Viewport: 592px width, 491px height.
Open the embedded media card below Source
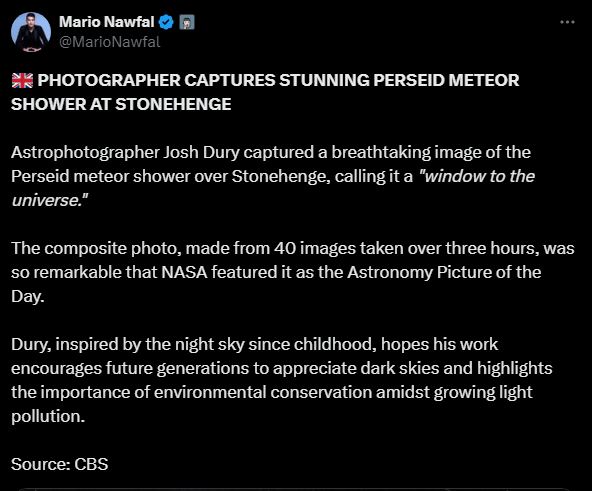click(296, 489)
